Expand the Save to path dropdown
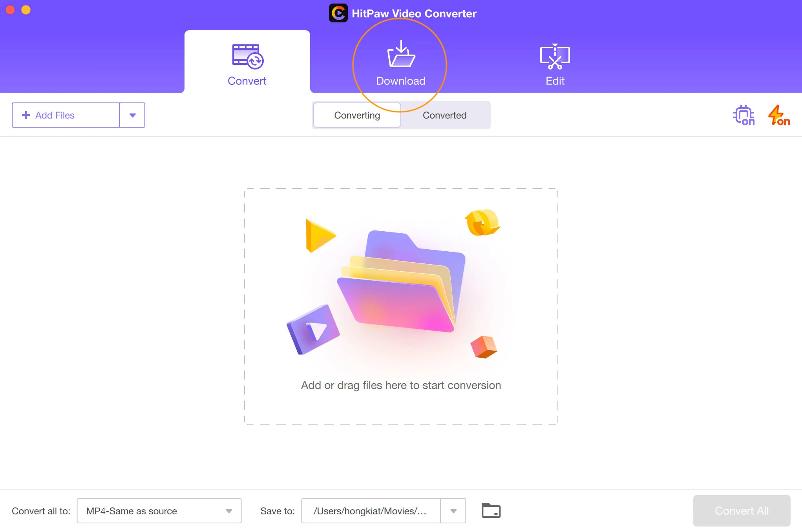802x532 pixels. pos(454,511)
